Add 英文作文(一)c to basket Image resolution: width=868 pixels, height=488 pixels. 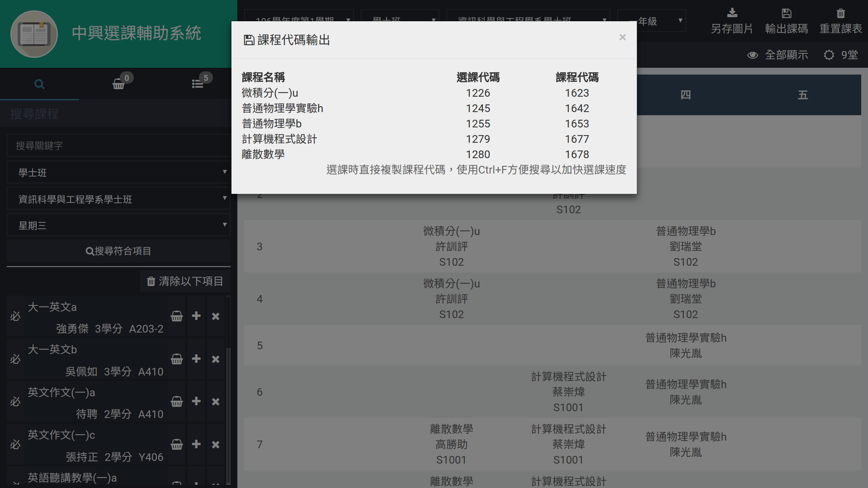click(x=177, y=445)
